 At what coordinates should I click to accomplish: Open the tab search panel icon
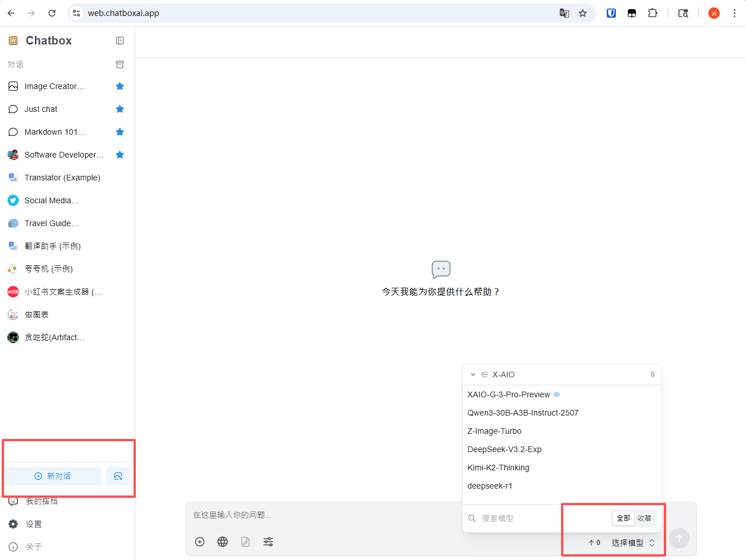coord(683,13)
